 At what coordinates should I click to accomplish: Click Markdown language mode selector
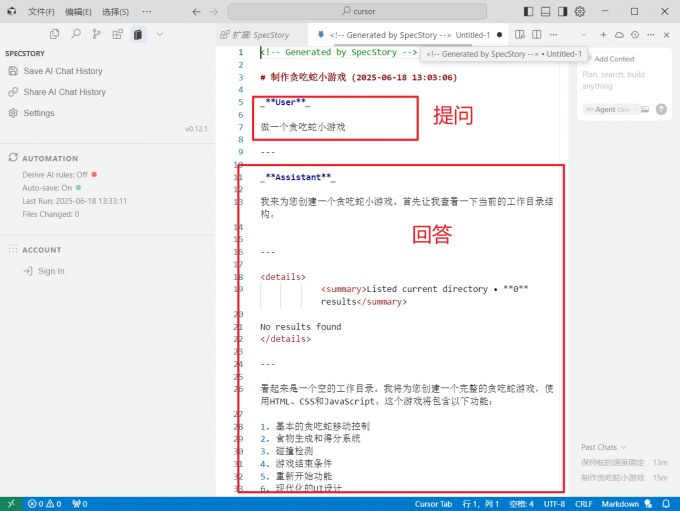click(620, 504)
